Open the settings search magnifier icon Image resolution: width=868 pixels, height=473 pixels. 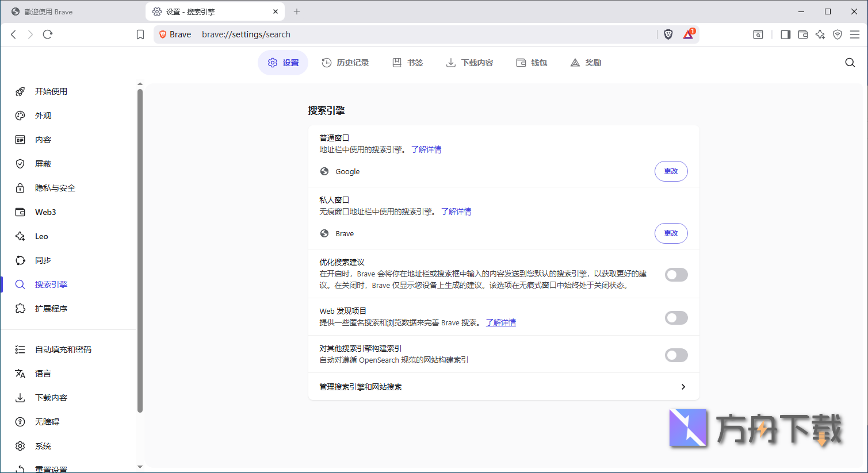[x=850, y=62]
